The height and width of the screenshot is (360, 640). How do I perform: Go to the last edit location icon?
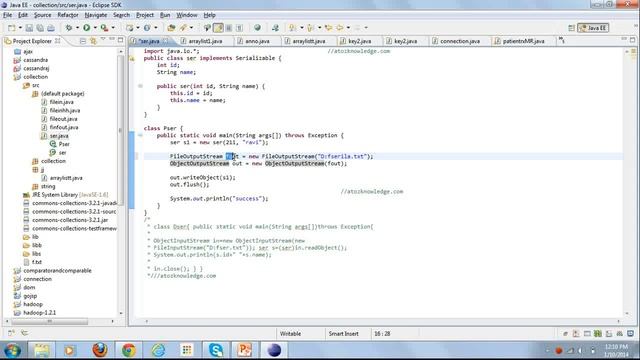(328, 28)
